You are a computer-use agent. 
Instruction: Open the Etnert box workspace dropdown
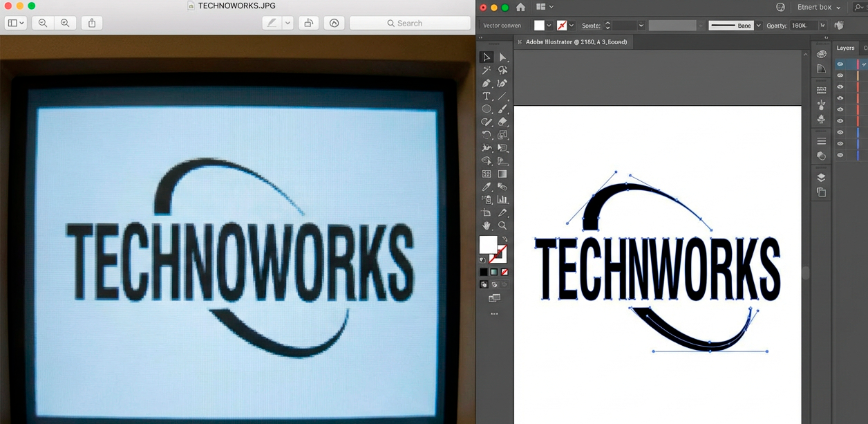pos(820,8)
